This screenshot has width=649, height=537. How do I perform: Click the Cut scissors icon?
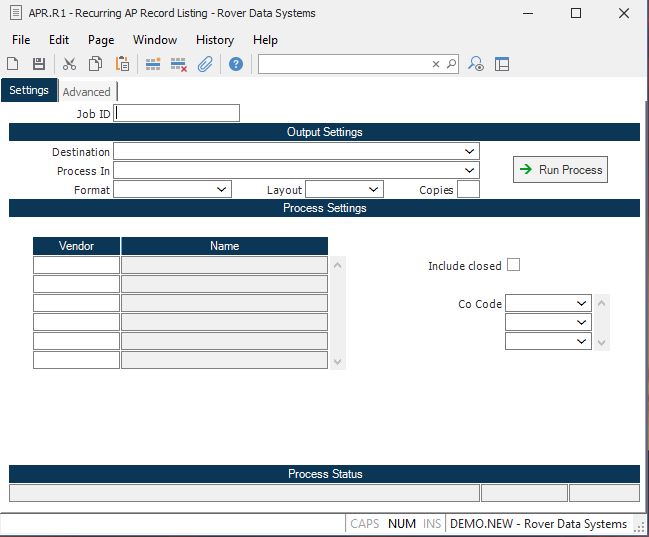click(x=69, y=64)
